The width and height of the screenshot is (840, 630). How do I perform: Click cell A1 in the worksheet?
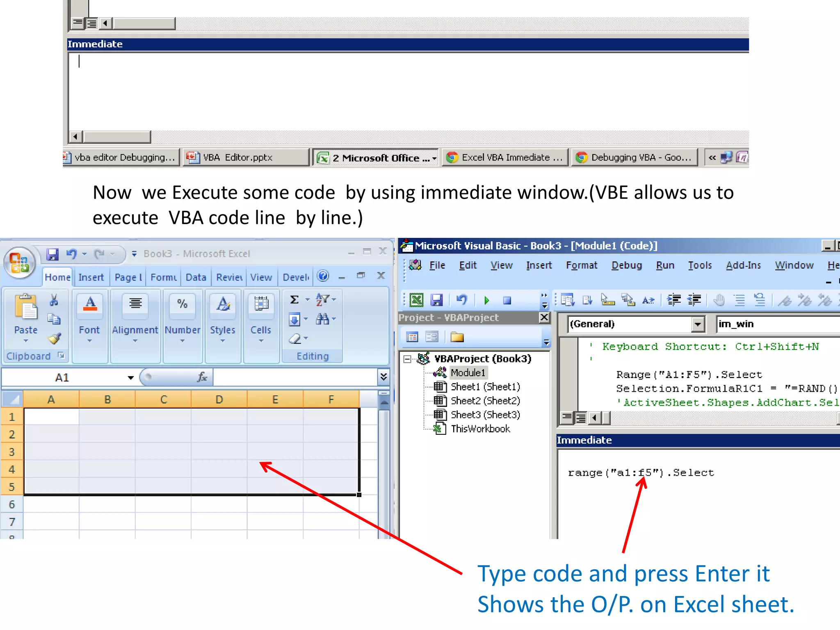pos(51,417)
